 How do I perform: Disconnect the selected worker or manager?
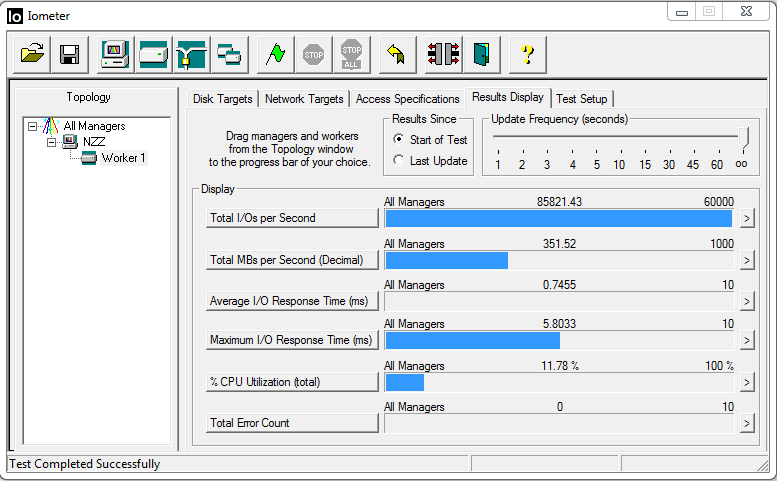(444, 54)
